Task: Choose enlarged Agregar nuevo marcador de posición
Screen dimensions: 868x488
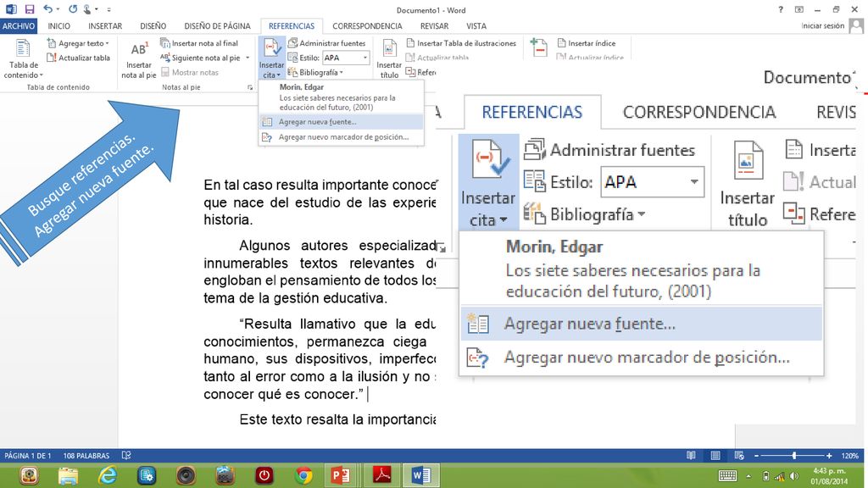Action: [x=641, y=358]
